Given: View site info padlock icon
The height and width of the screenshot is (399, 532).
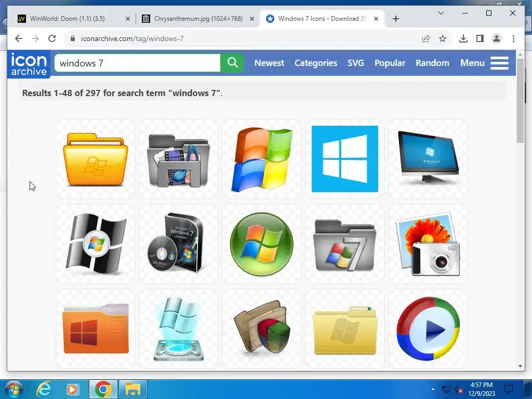Looking at the screenshot, I should 72,38.
